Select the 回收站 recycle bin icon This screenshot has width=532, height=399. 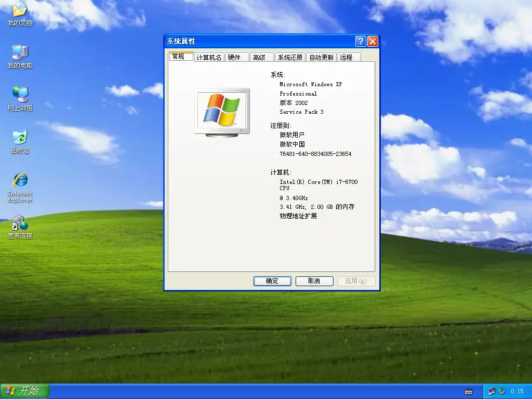coord(20,141)
